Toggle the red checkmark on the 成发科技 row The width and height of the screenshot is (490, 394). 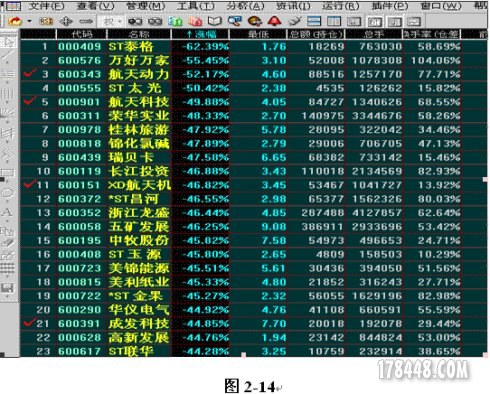[x=30, y=322]
